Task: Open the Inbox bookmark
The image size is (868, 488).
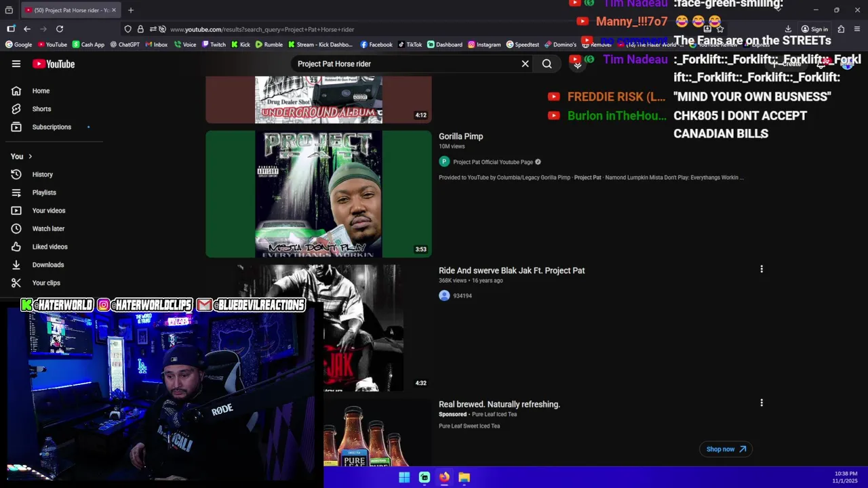Action: (x=156, y=45)
